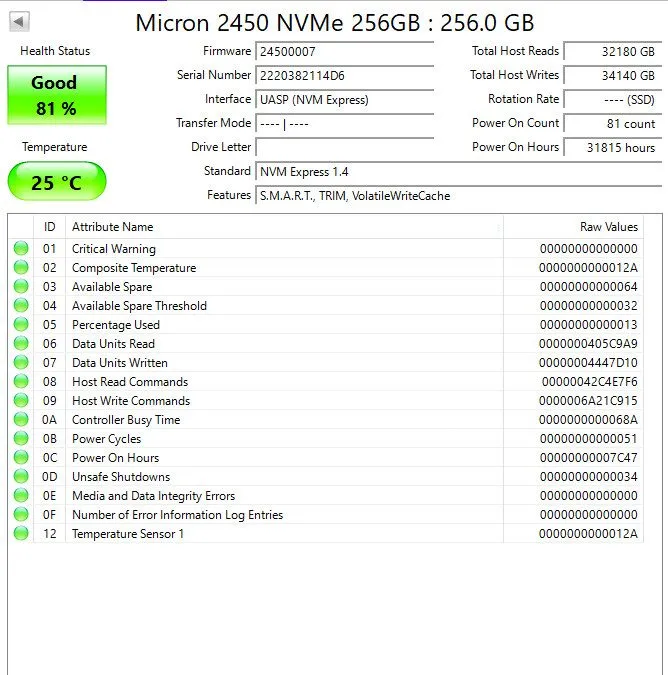
Task: Click raw value 0000000007C47
Action: coord(588,458)
